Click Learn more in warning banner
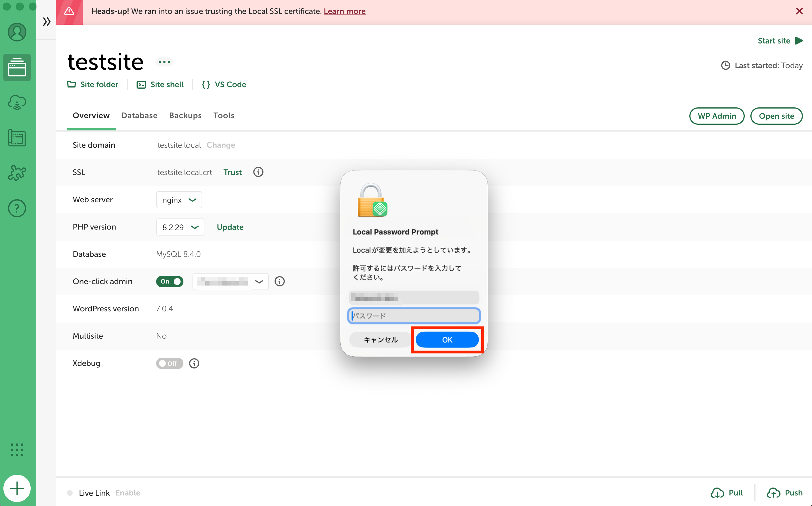 [344, 11]
